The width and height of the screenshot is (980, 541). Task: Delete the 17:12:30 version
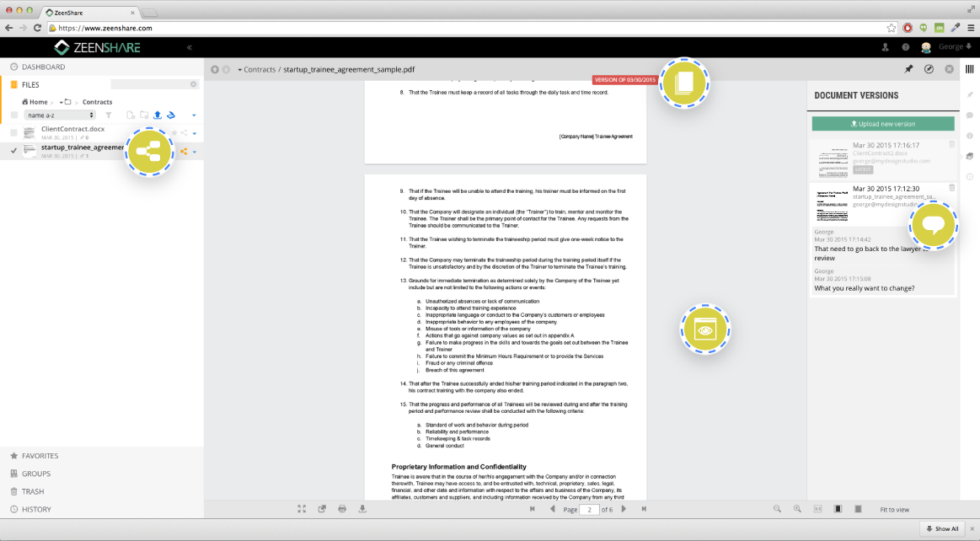(x=952, y=187)
